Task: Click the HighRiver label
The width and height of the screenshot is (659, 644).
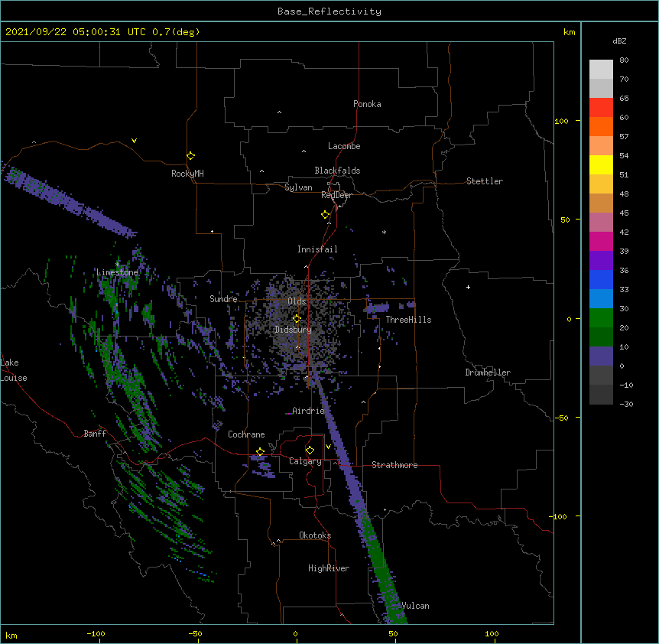Action: (329, 568)
